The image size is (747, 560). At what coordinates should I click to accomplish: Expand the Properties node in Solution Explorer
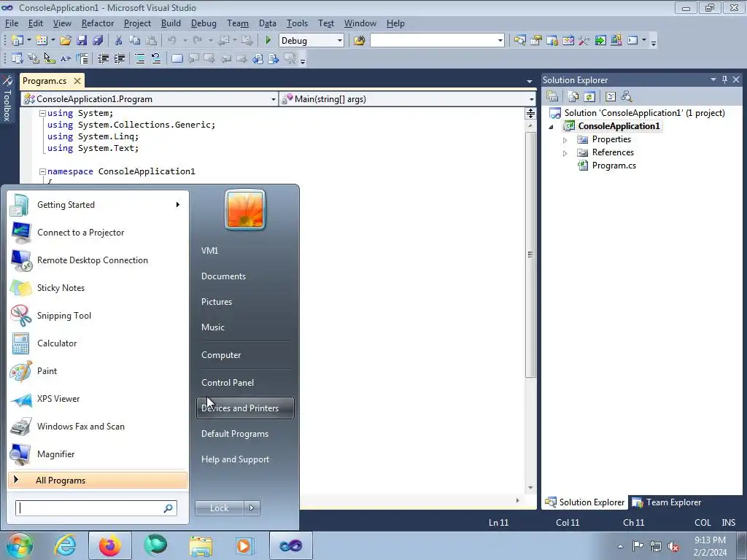point(565,140)
